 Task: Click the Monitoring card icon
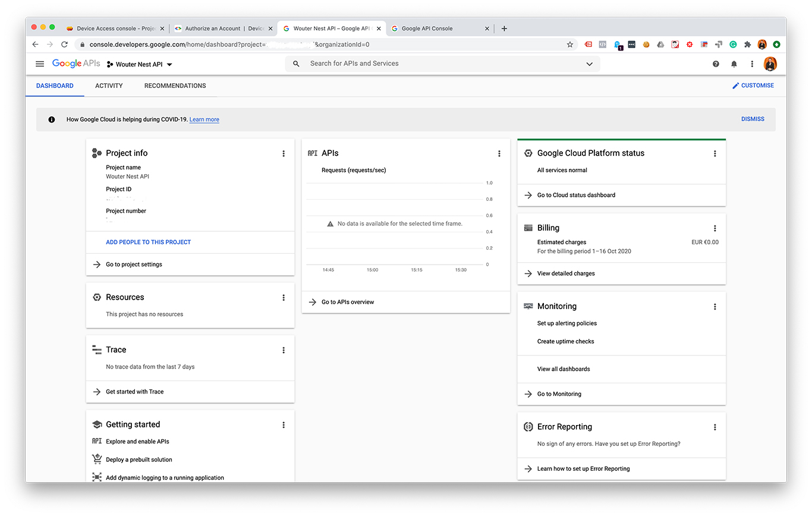(528, 307)
